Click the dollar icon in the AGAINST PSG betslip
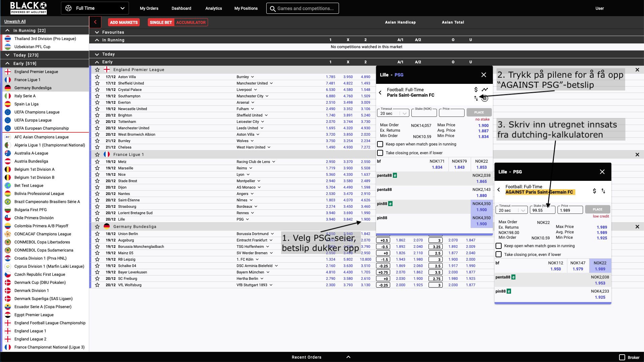 point(594,191)
